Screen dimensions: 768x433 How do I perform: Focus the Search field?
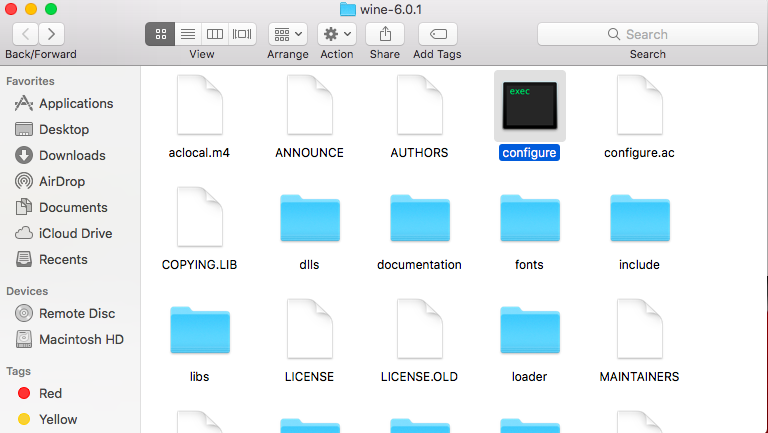tap(648, 34)
